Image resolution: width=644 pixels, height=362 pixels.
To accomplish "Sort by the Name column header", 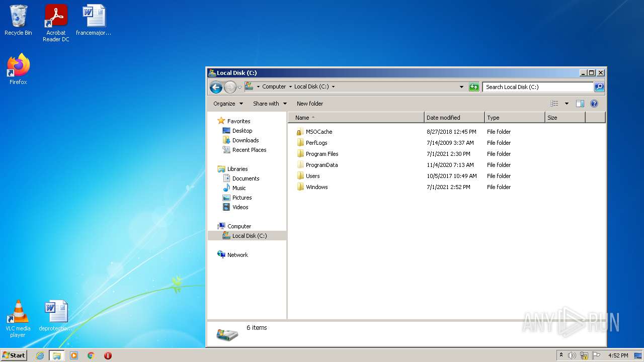I will 356,118.
